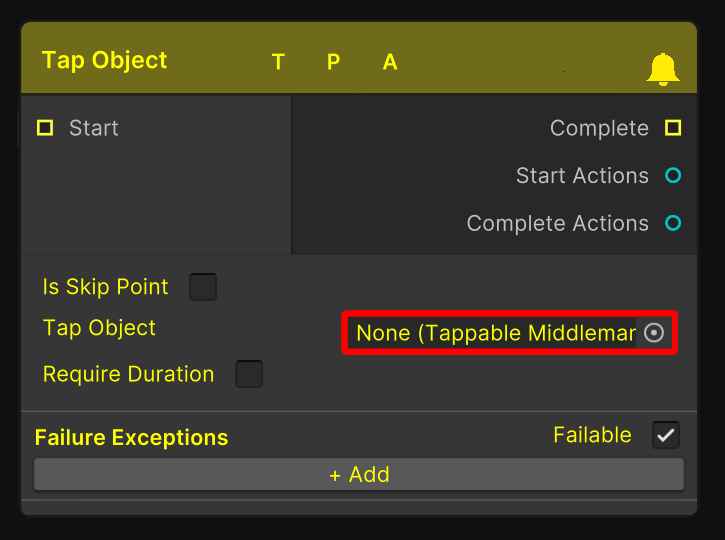The image size is (725, 540).
Task: Select the Tap Object node title
Action: [105, 60]
